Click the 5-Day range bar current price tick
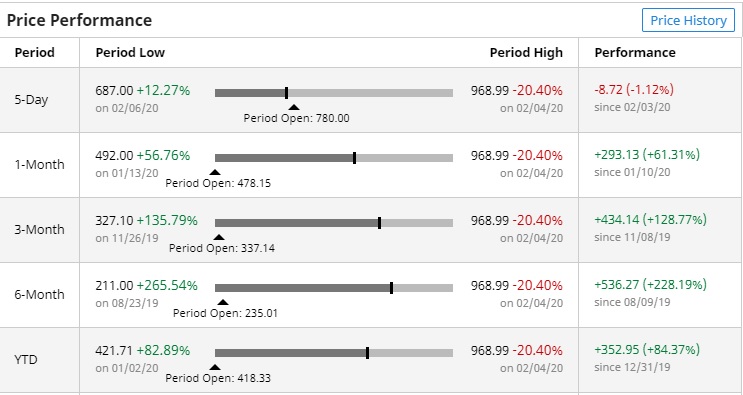The height and width of the screenshot is (395, 743). tap(287, 93)
